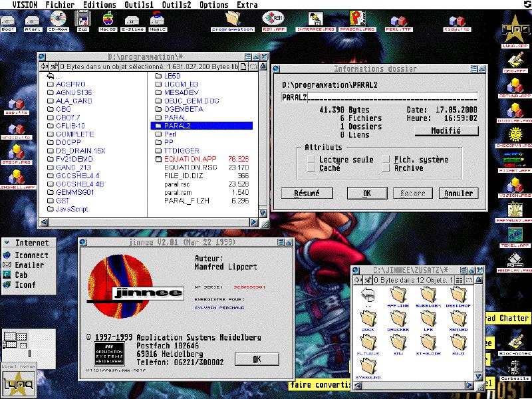The height and width of the screenshot is (399, 532).
Task: Click back arrow in programmation window toolbar
Action: coord(44,66)
